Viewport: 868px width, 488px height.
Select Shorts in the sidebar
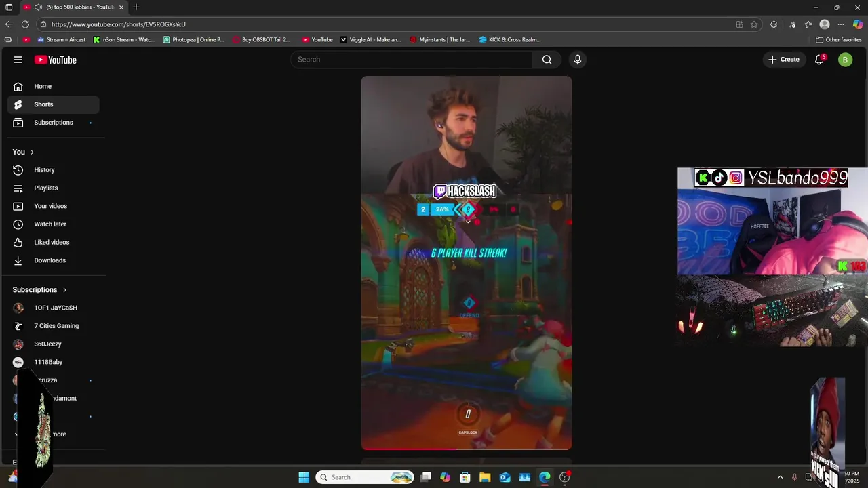[53, 104]
